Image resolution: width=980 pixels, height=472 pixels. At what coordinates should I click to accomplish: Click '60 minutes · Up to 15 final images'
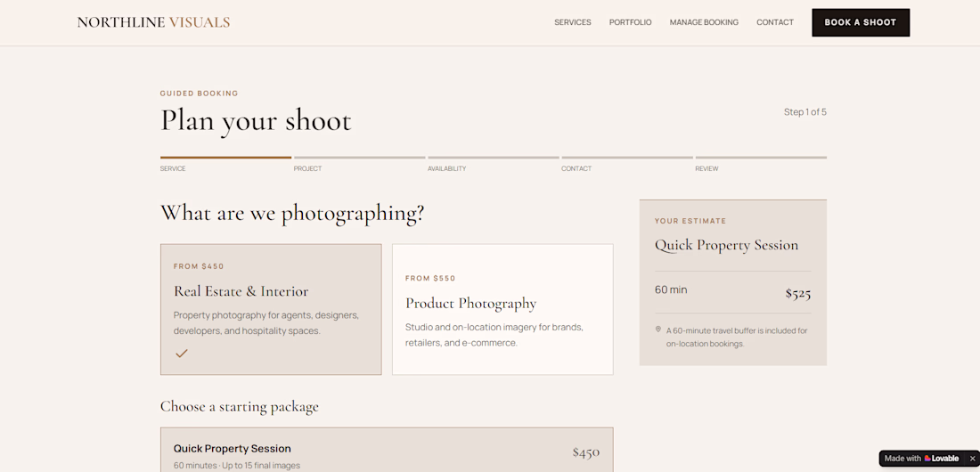point(237,465)
